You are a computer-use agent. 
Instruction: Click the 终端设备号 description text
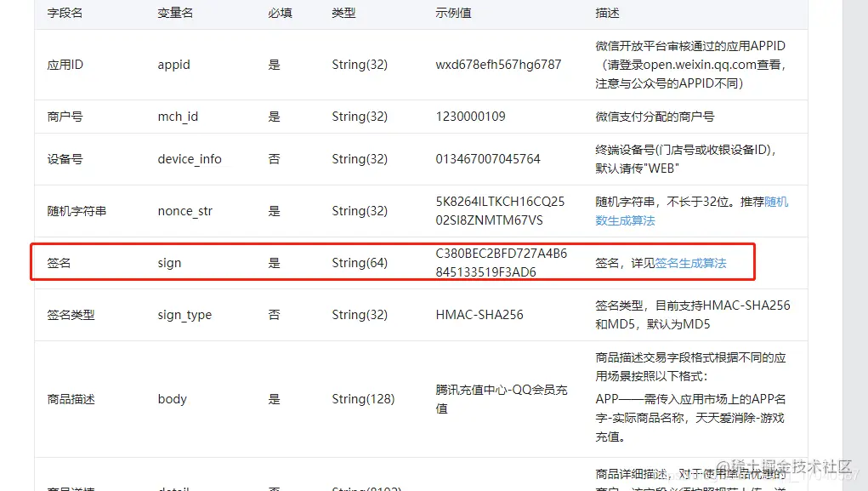point(685,159)
